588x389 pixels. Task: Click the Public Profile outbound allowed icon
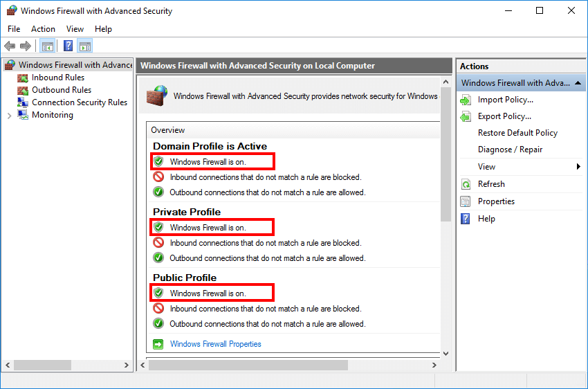[158, 323]
